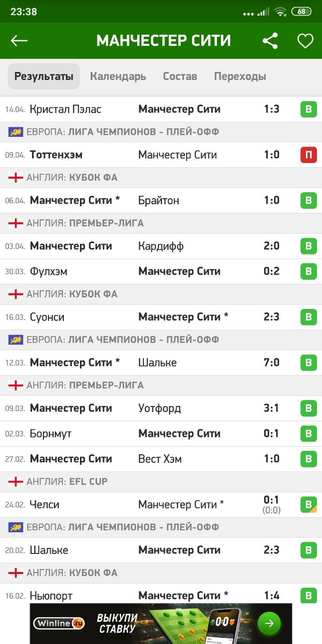Image resolution: width=322 pixels, height=644 pixels.
Task: Add team to favorites with heart icon
Action: 305,41
